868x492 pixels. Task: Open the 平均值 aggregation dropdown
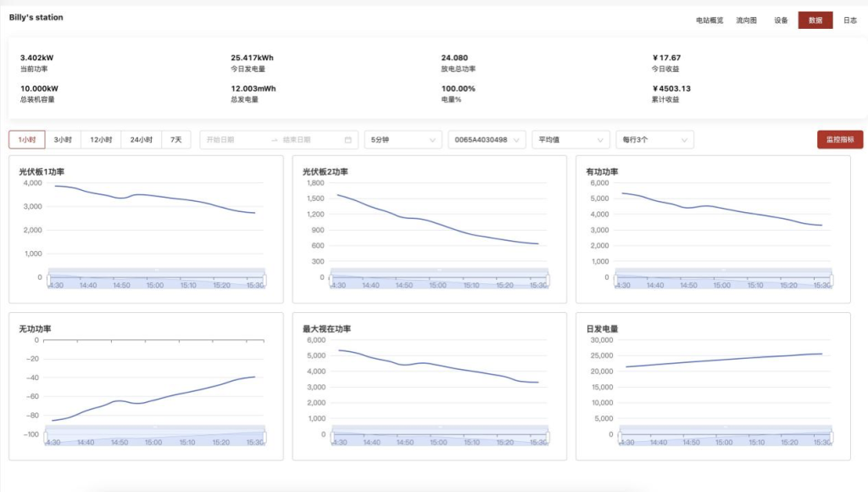click(x=570, y=139)
